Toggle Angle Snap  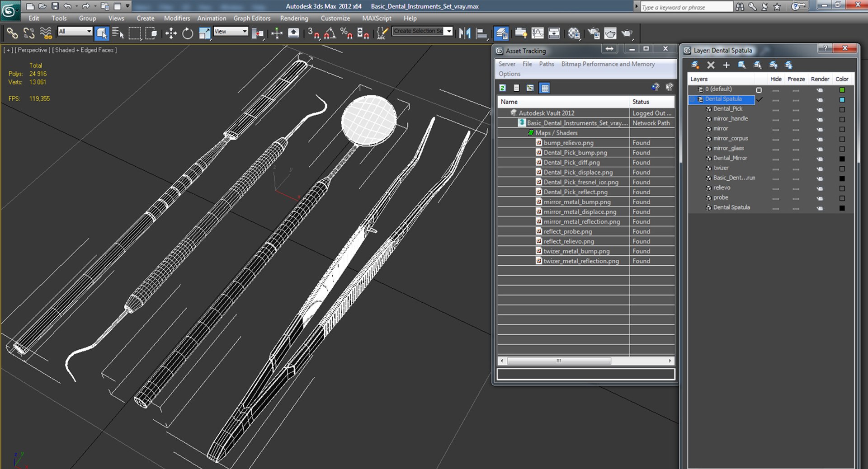pyautogui.click(x=330, y=33)
